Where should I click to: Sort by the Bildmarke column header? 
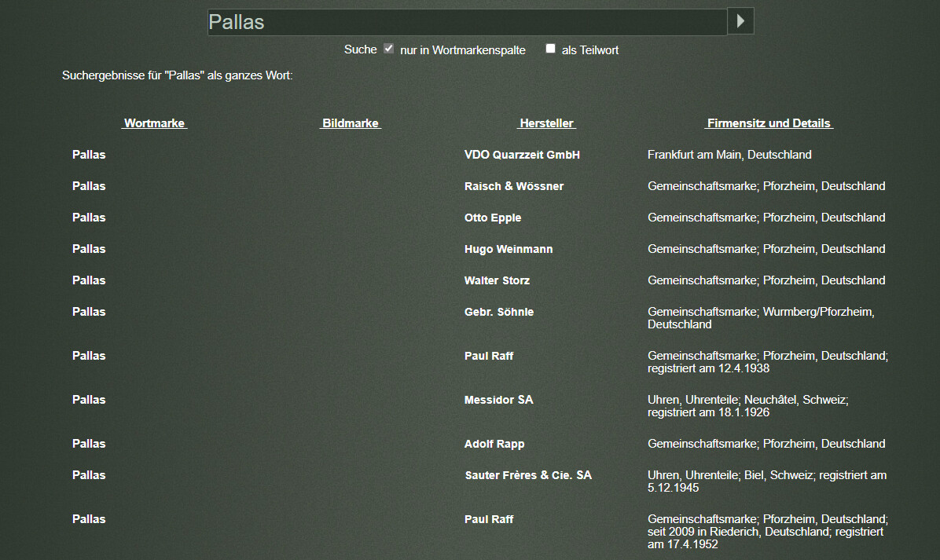pos(350,123)
